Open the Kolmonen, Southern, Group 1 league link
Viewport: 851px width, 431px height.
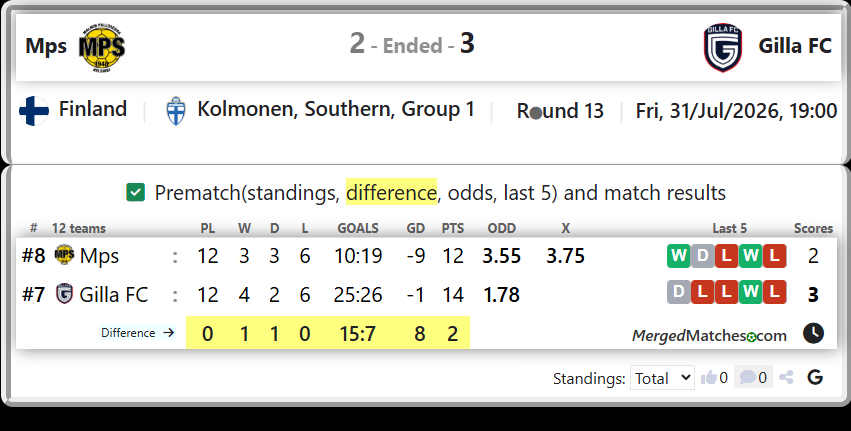point(335,109)
